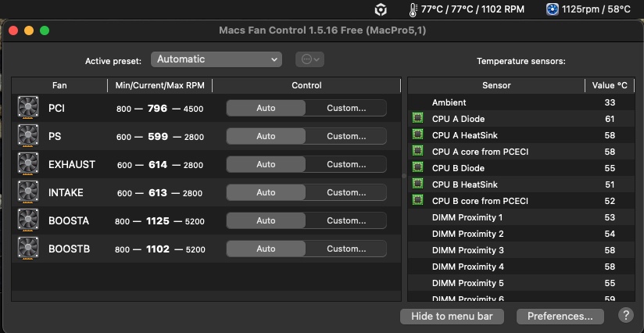Click the CPU B core from PCECI chip icon

point(417,200)
